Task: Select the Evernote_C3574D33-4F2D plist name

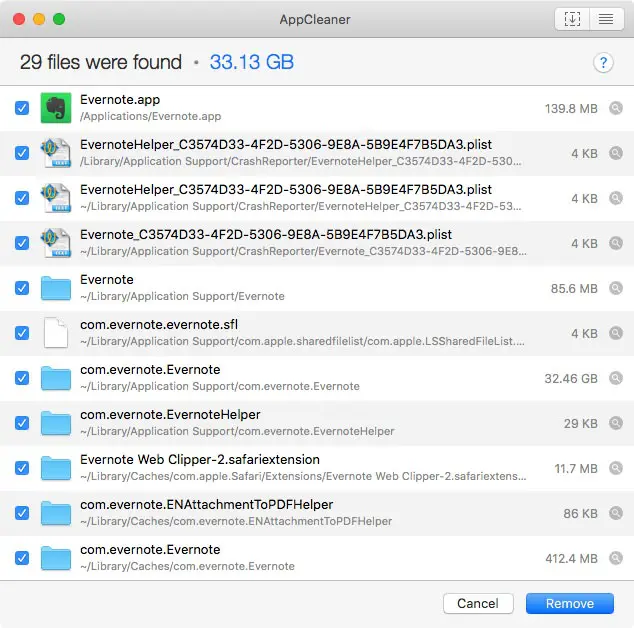Action: coord(266,235)
